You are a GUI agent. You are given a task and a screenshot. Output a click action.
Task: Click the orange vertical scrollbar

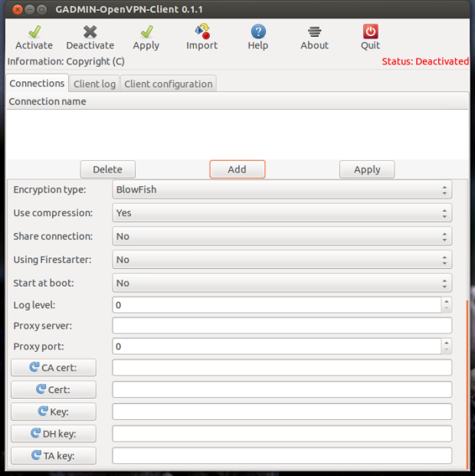point(467,385)
